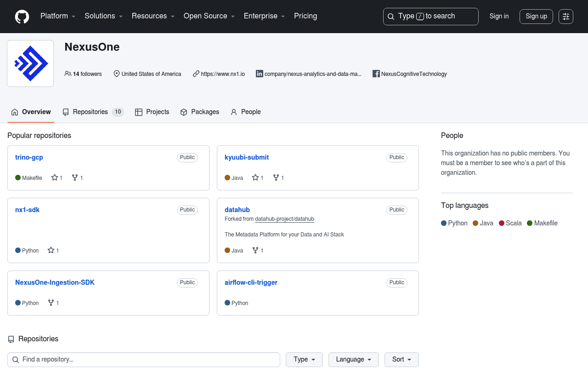Click the People sidebar heading
Viewport: 588px width, 368px height.
coord(452,136)
